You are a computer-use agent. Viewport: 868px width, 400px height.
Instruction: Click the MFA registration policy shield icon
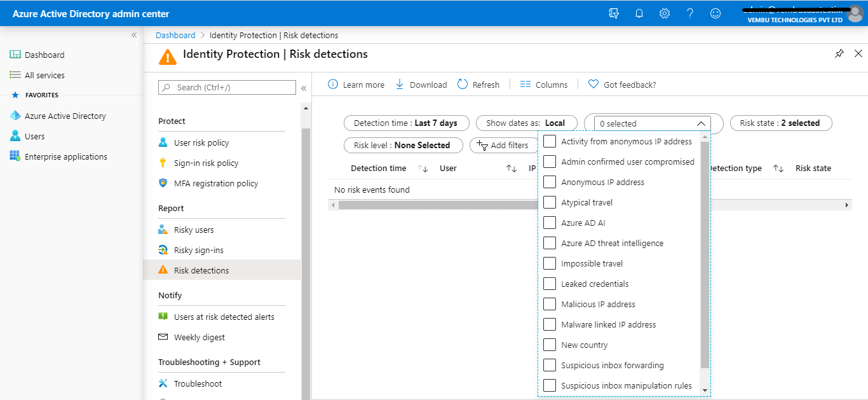pos(163,183)
